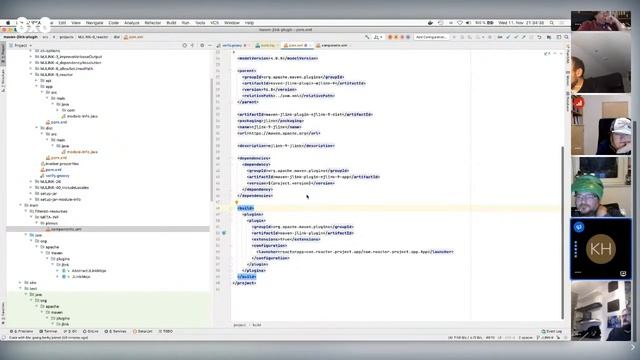Open the Project view dropdown
This screenshot has width=640, height=360.
pyautogui.click(x=20, y=45)
